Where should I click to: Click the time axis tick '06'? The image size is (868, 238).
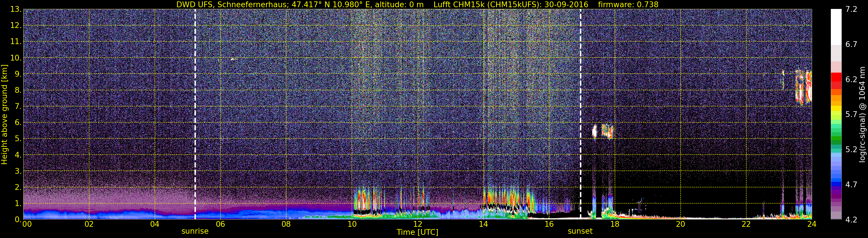220,224
